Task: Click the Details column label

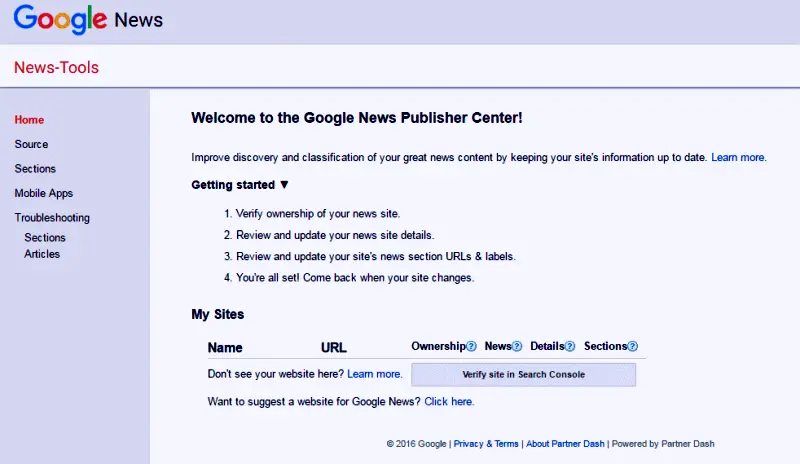Action: click(x=547, y=346)
